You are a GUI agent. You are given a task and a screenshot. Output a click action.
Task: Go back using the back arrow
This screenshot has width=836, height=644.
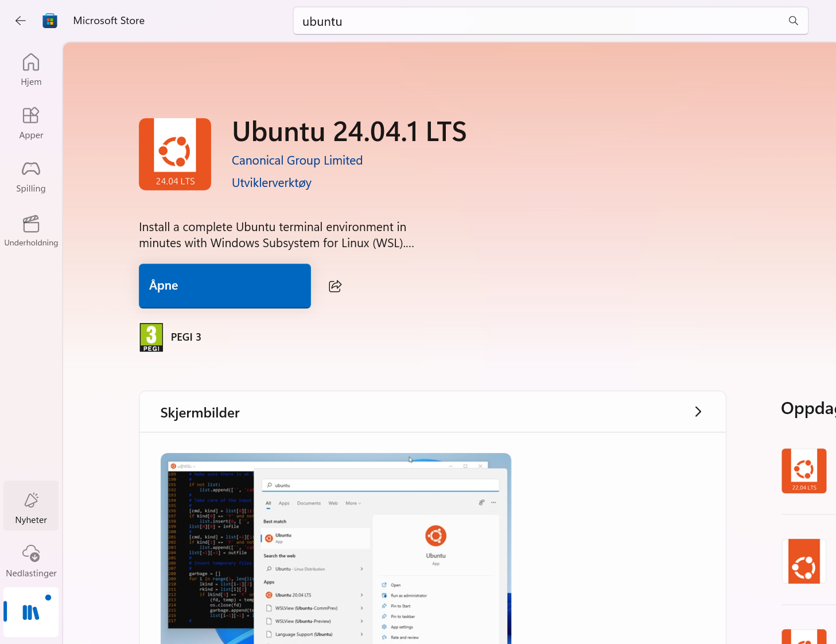[x=21, y=21]
